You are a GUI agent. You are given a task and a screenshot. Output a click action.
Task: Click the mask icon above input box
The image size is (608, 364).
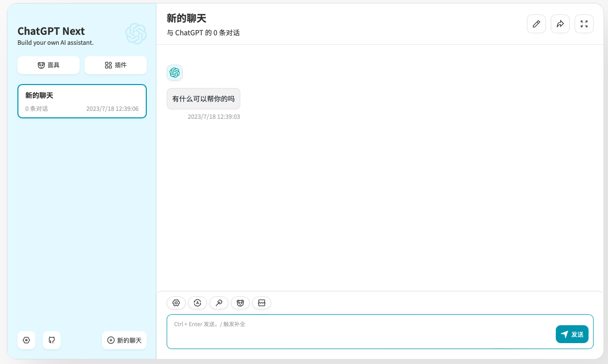[240, 303]
